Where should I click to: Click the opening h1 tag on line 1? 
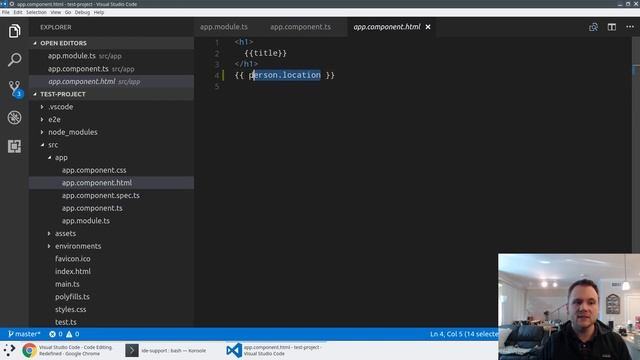pos(244,42)
